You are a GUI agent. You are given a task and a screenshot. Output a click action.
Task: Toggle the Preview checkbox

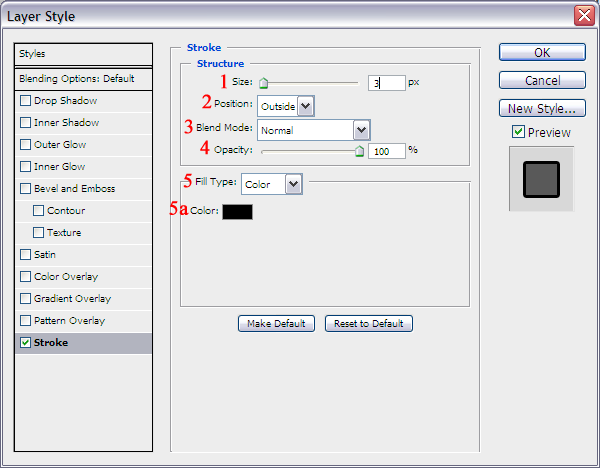point(518,132)
